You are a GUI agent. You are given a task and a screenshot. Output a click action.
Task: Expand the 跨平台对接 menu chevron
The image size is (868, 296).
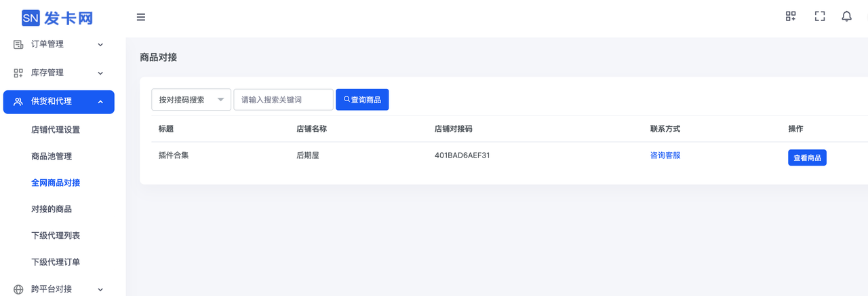[100, 289]
